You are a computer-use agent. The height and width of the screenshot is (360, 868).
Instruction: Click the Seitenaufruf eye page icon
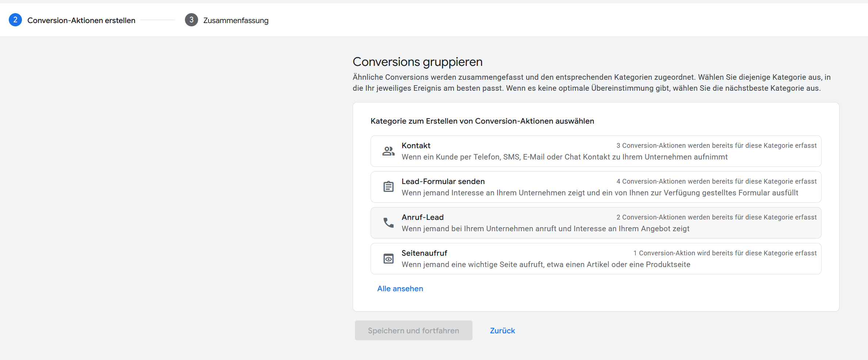[388, 259]
